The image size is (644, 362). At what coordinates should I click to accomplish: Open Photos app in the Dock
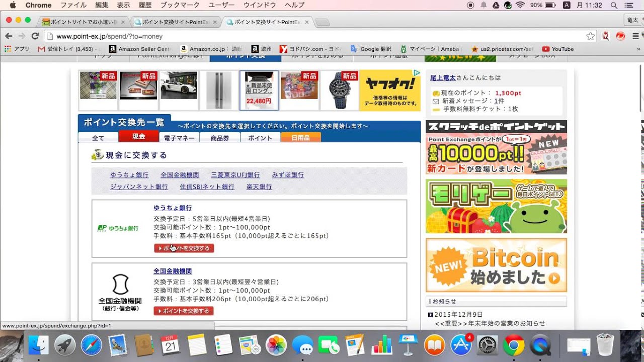click(x=276, y=345)
